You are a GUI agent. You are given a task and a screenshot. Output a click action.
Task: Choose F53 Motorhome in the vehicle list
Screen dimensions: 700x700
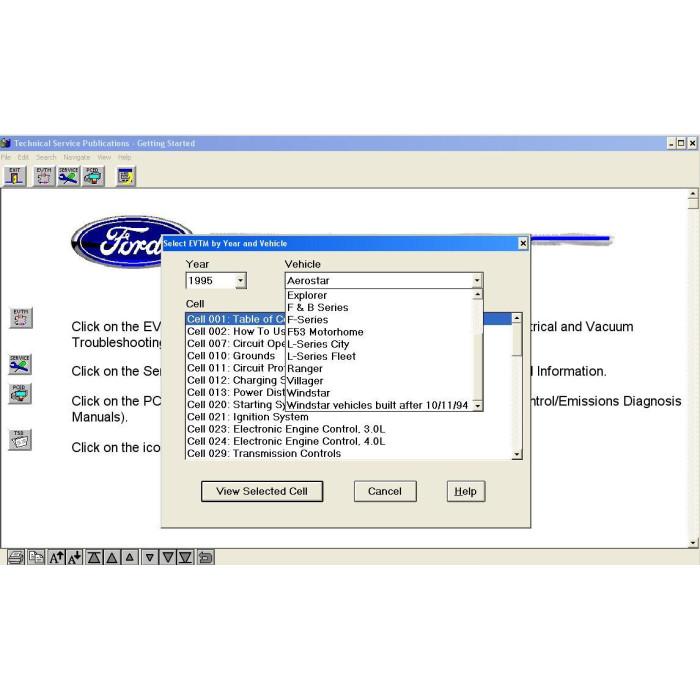(379, 332)
